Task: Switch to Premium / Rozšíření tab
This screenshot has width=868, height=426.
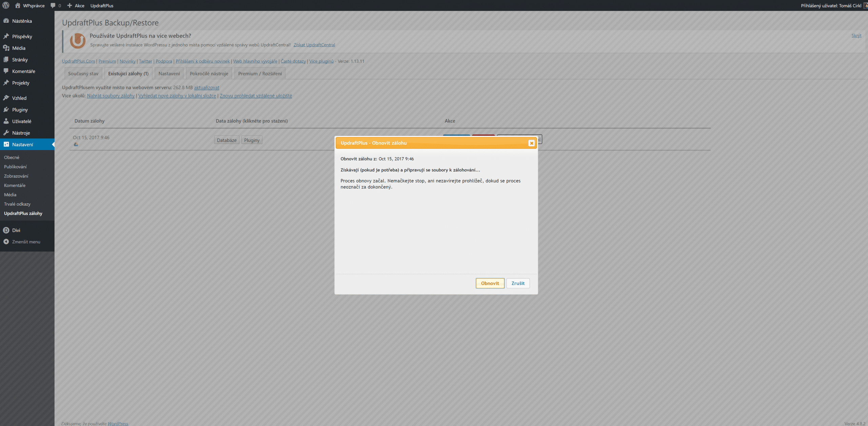Action: pos(260,73)
